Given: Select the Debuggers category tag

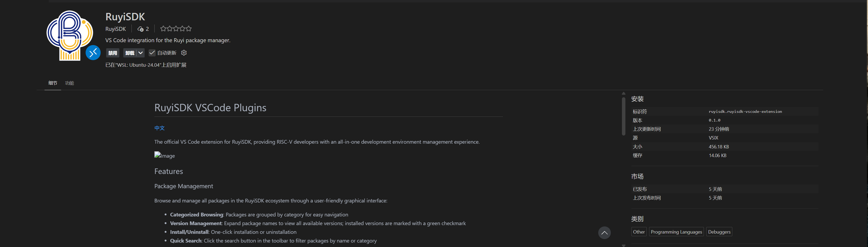Looking at the screenshot, I should [x=719, y=232].
